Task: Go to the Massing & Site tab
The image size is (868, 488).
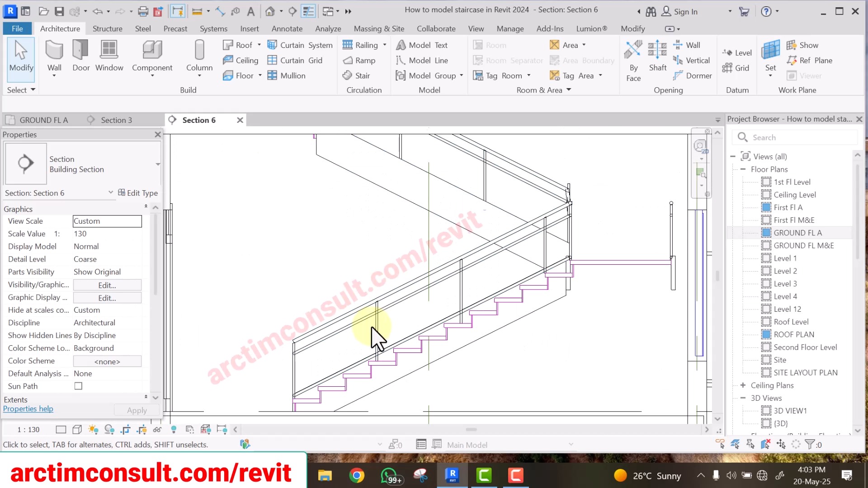Action: point(379,28)
